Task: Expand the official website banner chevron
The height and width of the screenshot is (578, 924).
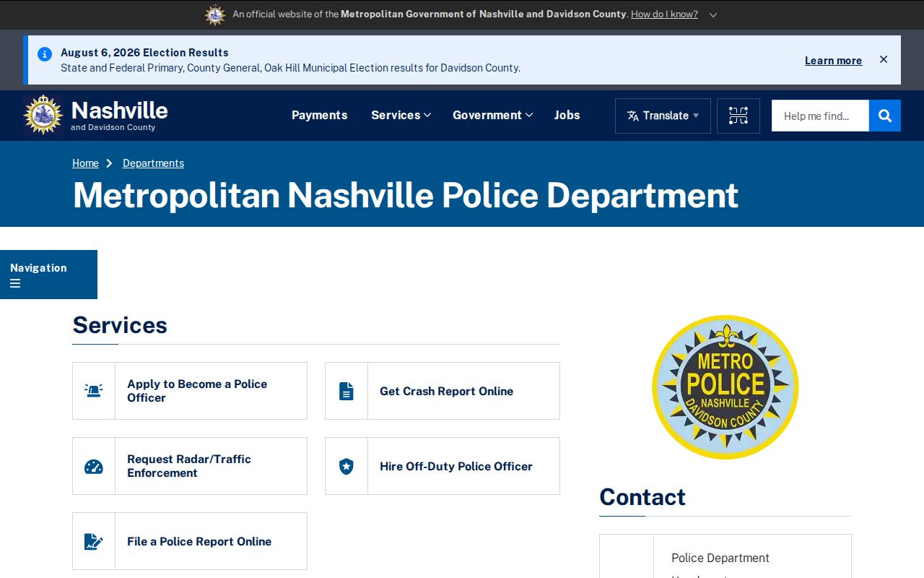Action: (x=713, y=14)
